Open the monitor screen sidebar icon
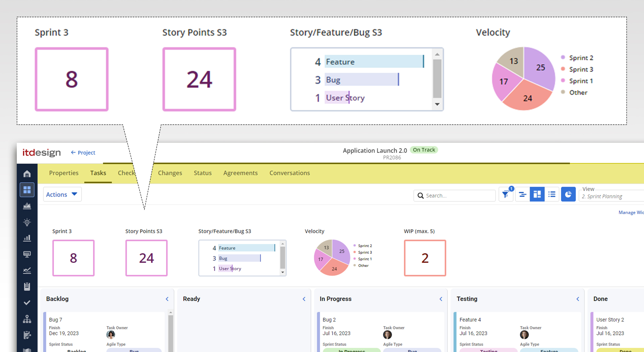 pyautogui.click(x=27, y=254)
